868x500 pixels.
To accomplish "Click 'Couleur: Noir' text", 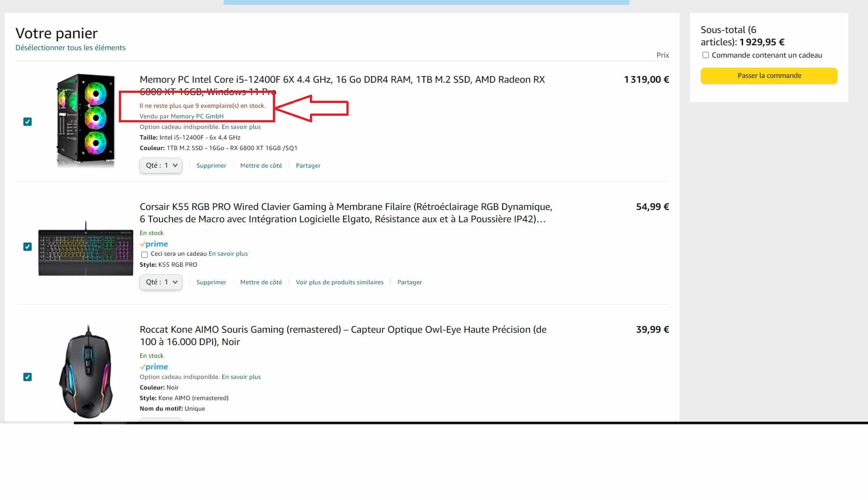I will pyautogui.click(x=159, y=387).
